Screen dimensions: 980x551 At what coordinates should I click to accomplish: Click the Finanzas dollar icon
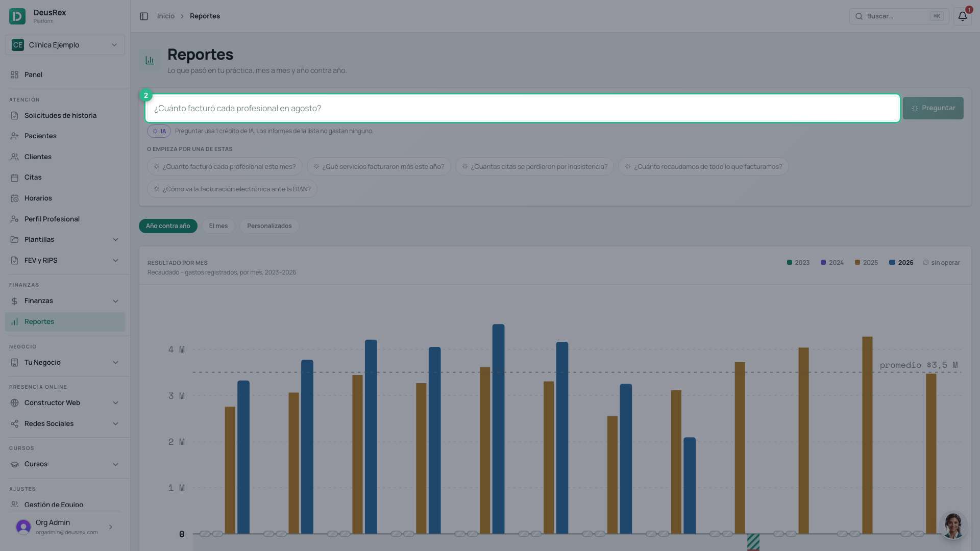point(14,301)
